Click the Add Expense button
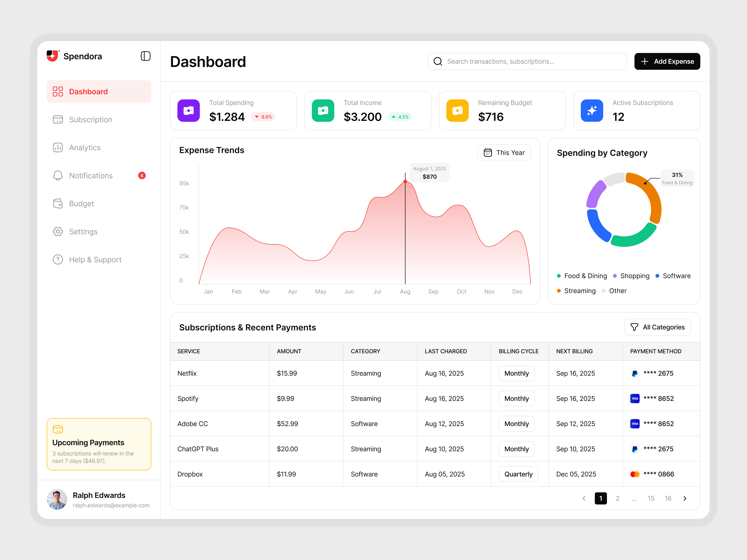The image size is (747, 560). pos(667,61)
